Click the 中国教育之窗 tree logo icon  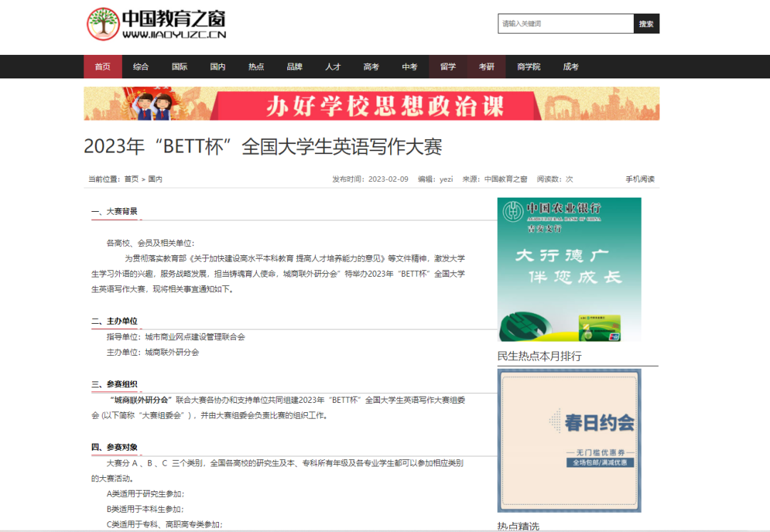pyautogui.click(x=103, y=22)
